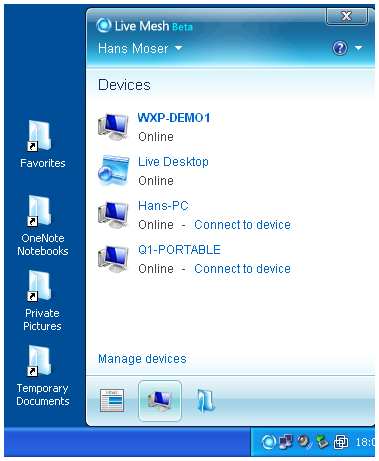The width and height of the screenshot is (379, 461).
Task: Connect to device Hans-PC
Action: 242,225
